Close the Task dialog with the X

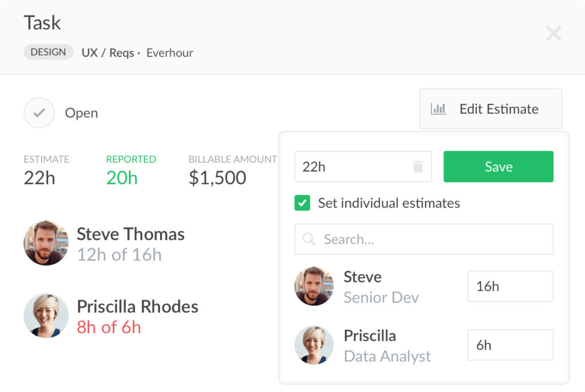(553, 34)
